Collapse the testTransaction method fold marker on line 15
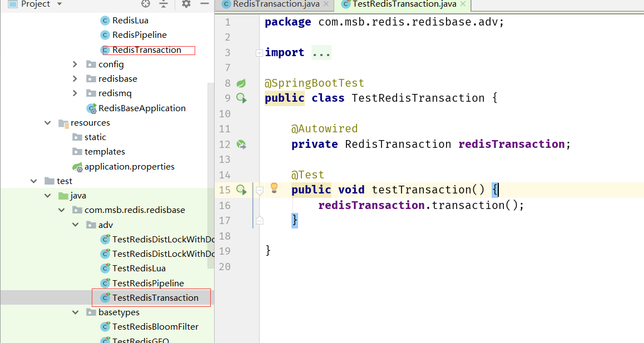Viewport: 644px width, 343px height. point(260,190)
